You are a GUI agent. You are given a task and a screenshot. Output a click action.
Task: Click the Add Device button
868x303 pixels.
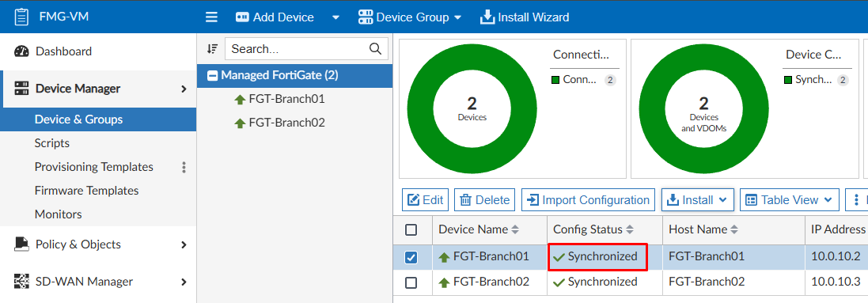point(275,17)
